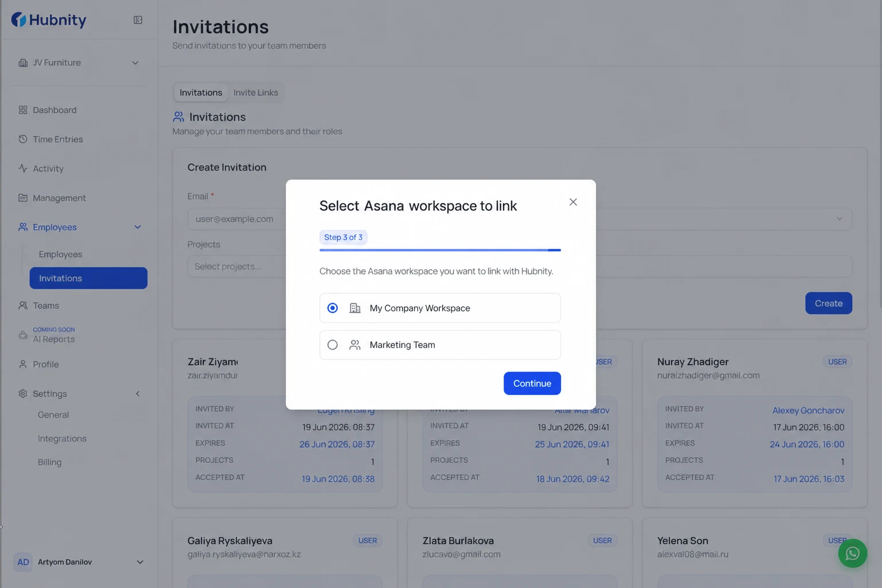
Task: Click the Hubnity logo icon
Action: [18, 20]
